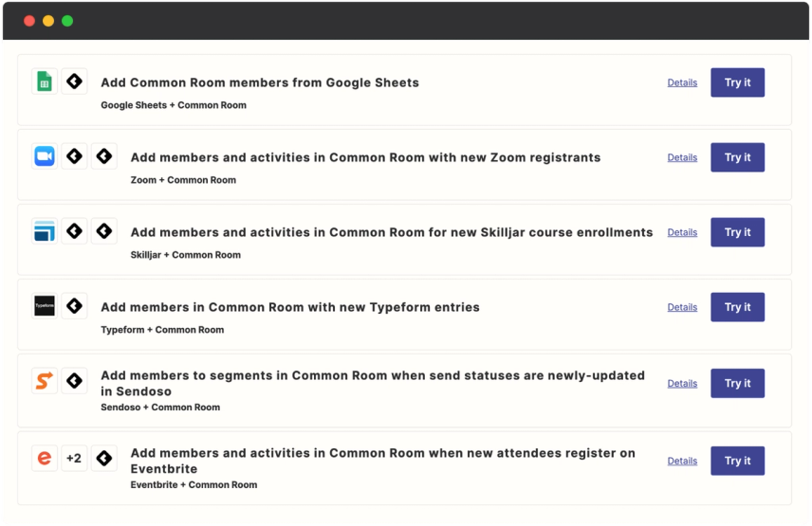Screen dimensions: 812x526
Task: Click the Common Room icon in Google Sheets row
Action: point(74,82)
